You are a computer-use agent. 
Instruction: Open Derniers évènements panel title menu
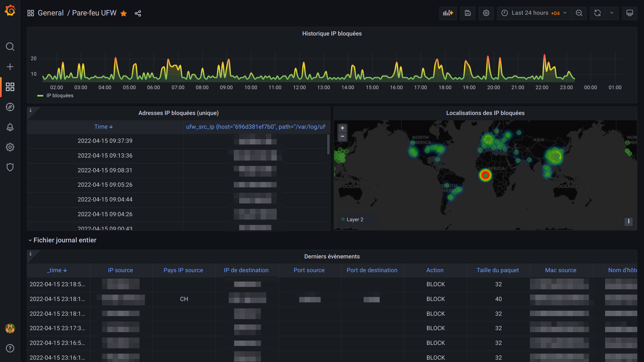332,256
